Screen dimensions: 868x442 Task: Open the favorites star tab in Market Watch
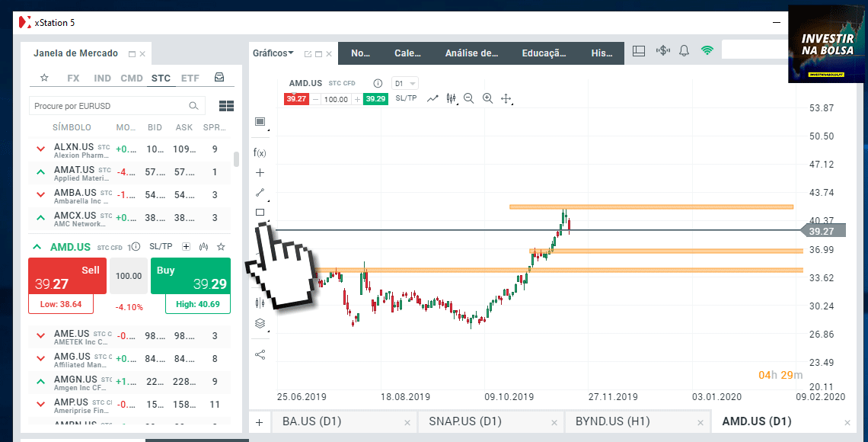(44, 78)
